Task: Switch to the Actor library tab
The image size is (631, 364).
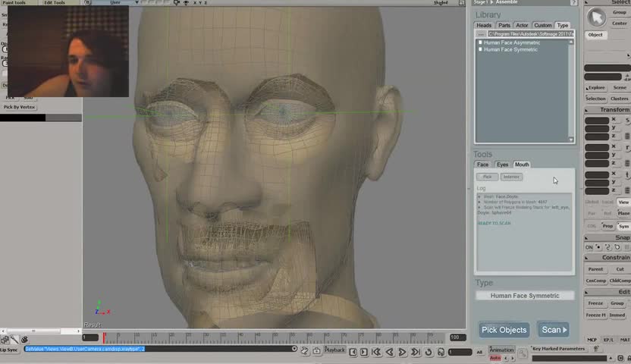Action: (x=522, y=25)
